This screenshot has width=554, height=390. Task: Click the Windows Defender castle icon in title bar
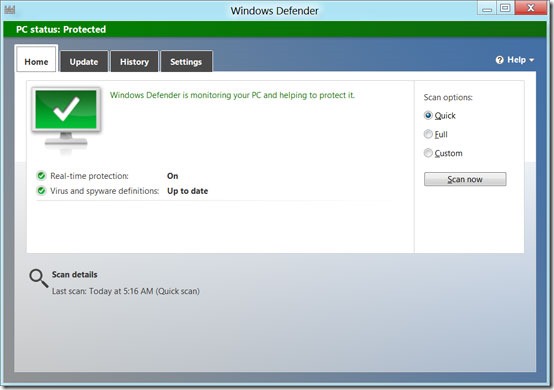10,10
